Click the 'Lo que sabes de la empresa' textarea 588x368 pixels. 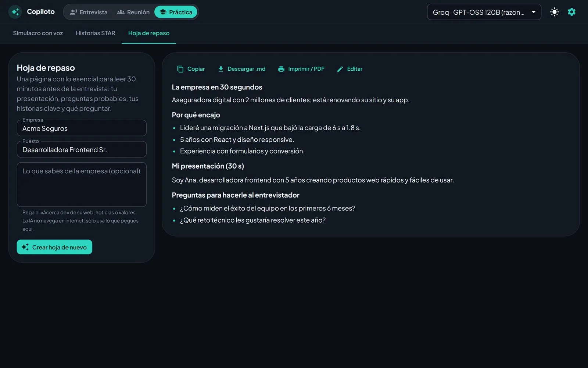82,184
